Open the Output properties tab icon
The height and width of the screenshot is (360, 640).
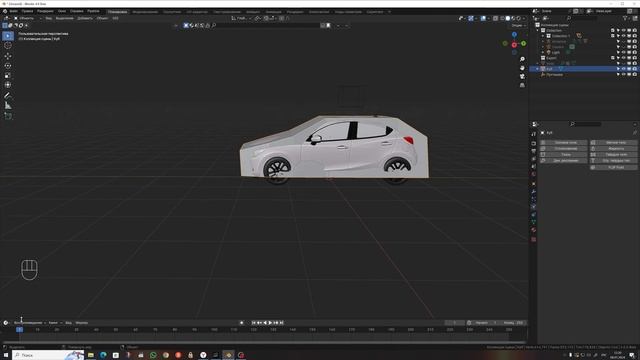(x=533, y=151)
